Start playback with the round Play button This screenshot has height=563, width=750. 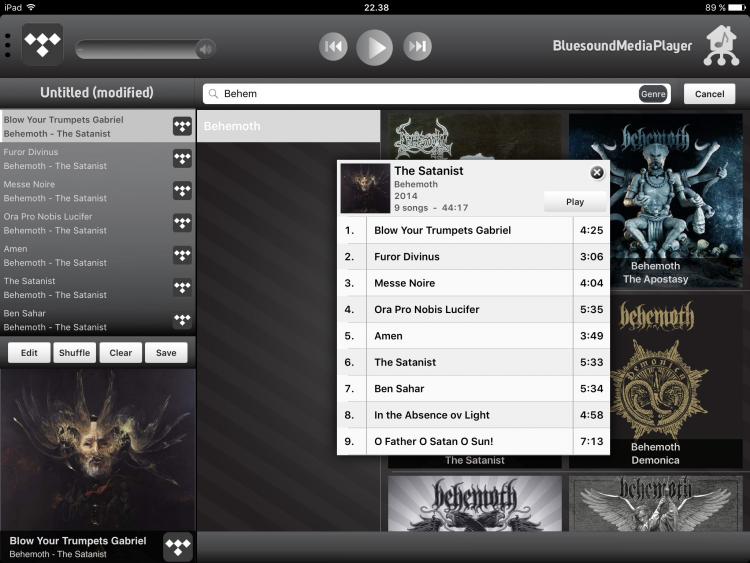point(375,47)
